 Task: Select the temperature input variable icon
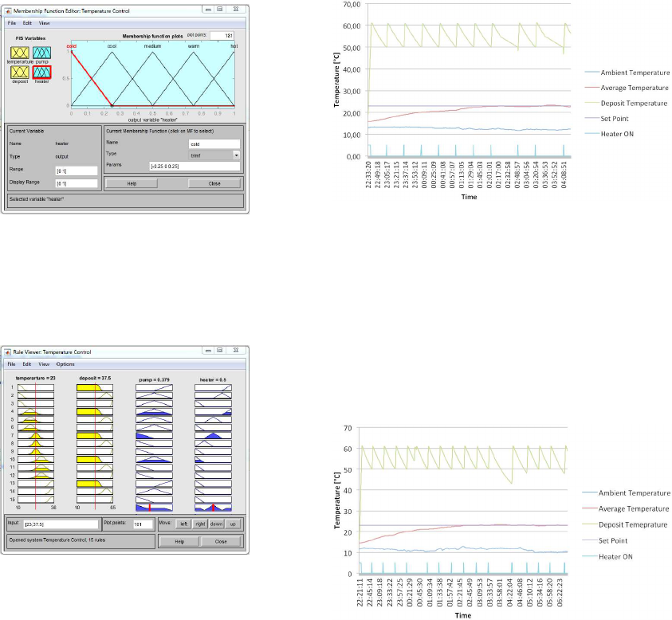click(x=20, y=52)
